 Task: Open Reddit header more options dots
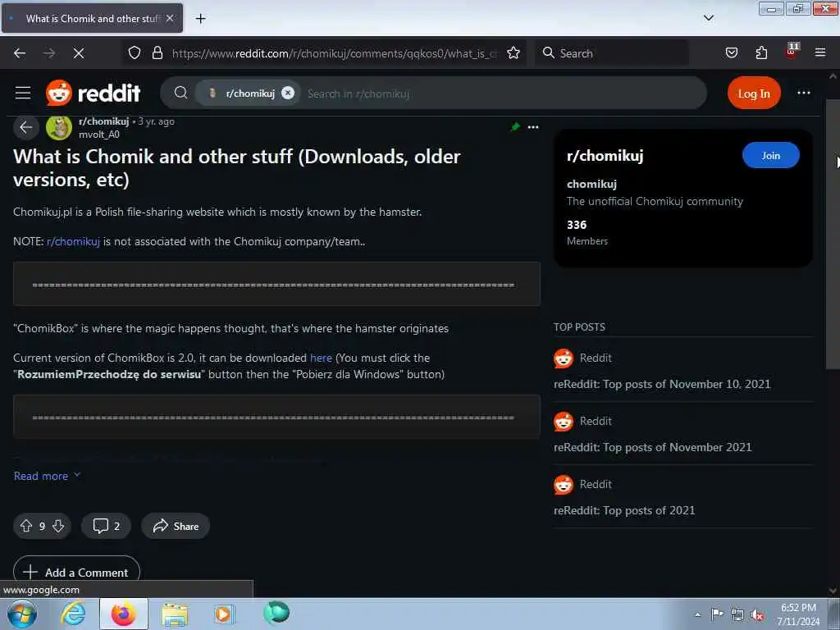pyautogui.click(x=804, y=94)
